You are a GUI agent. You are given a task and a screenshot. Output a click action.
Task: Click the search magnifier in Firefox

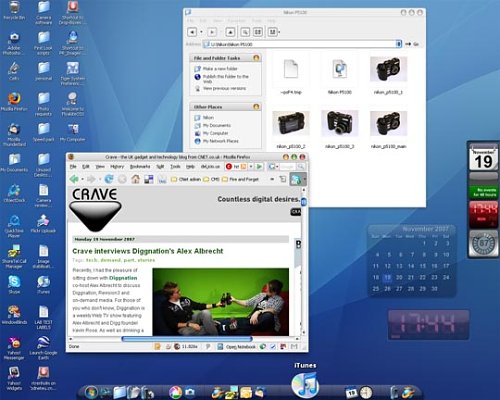point(301,166)
